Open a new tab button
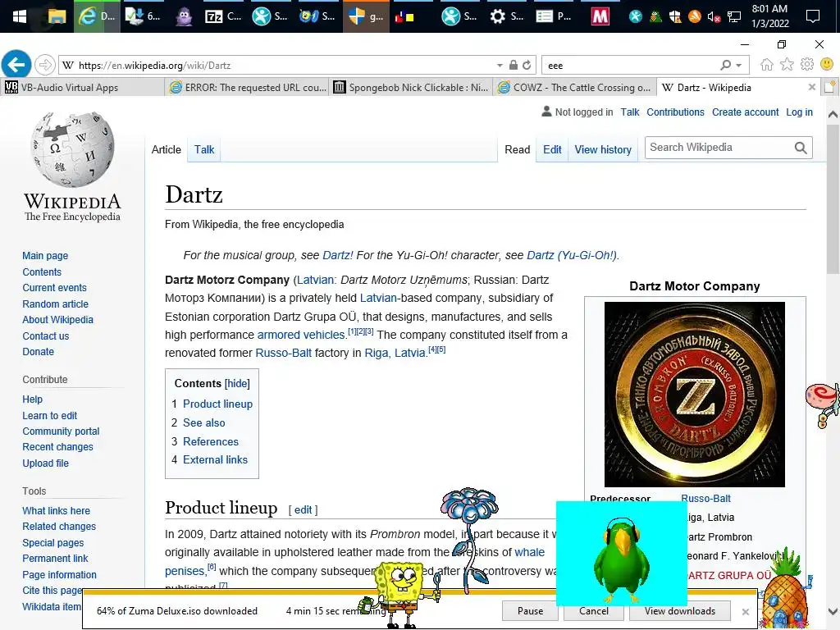 tap(829, 87)
